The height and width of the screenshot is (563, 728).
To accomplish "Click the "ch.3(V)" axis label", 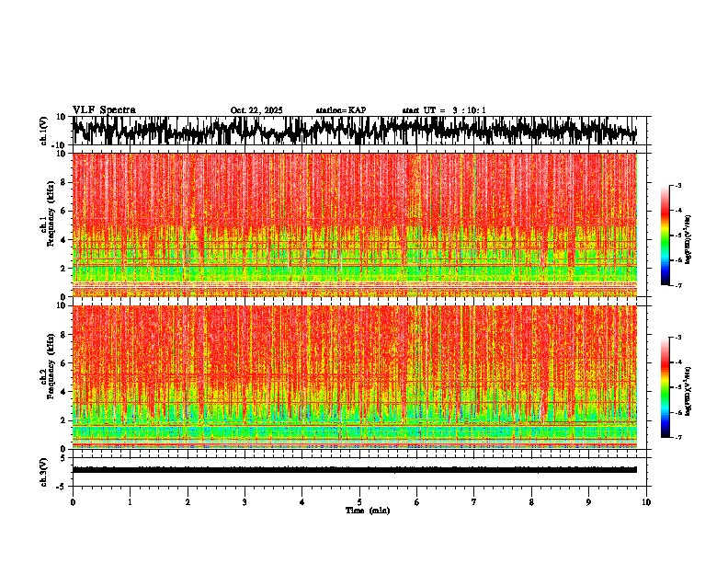I will point(44,472).
